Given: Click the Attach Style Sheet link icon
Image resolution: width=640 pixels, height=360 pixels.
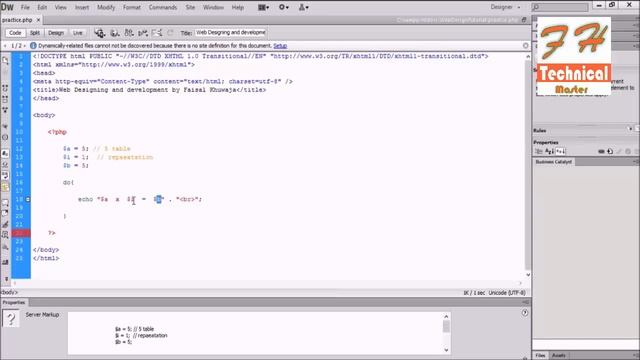Looking at the screenshot, I should click(x=601, y=151).
